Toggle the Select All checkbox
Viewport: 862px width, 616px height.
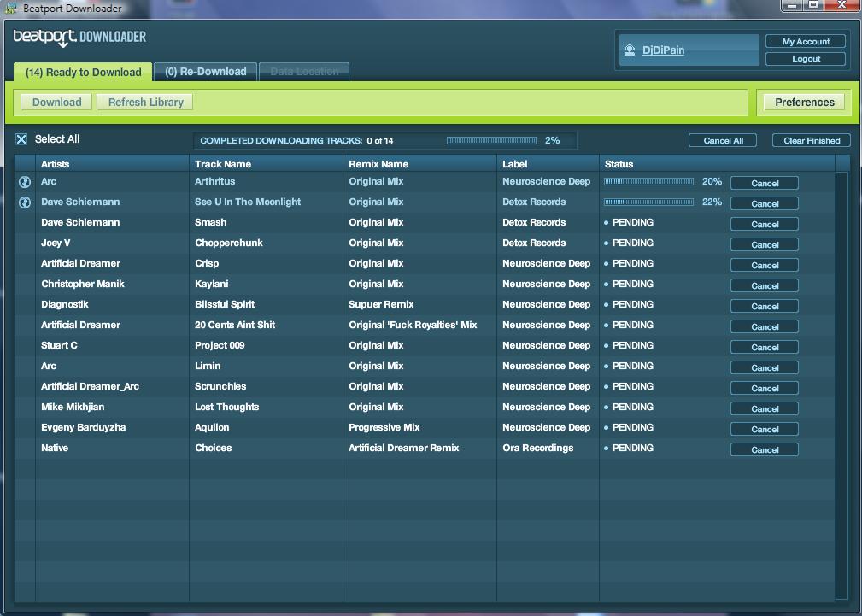pos(21,139)
